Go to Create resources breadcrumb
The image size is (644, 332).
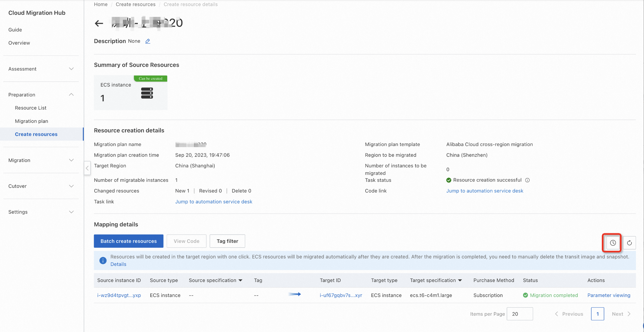pyautogui.click(x=136, y=4)
